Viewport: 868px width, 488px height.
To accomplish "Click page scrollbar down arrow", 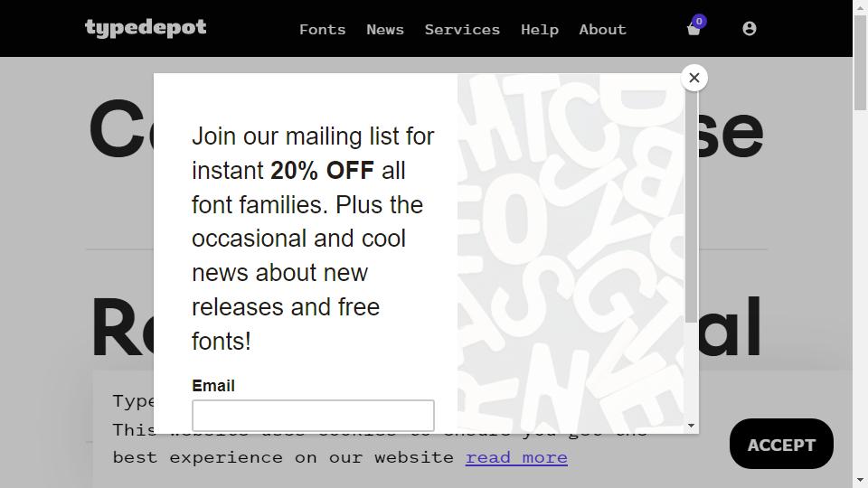I will pyautogui.click(x=860, y=480).
